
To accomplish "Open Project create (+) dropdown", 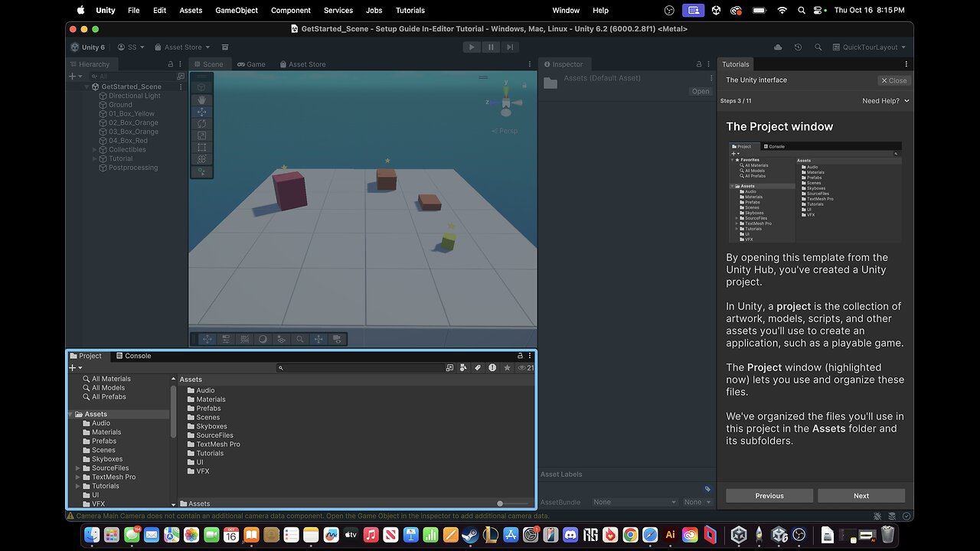I will (x=76, y=368).
